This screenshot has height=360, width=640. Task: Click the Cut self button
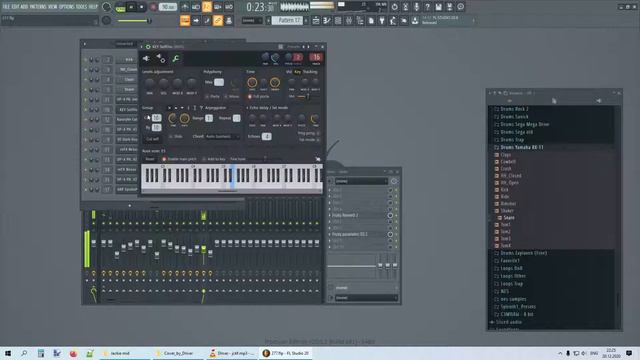point(153,139)
